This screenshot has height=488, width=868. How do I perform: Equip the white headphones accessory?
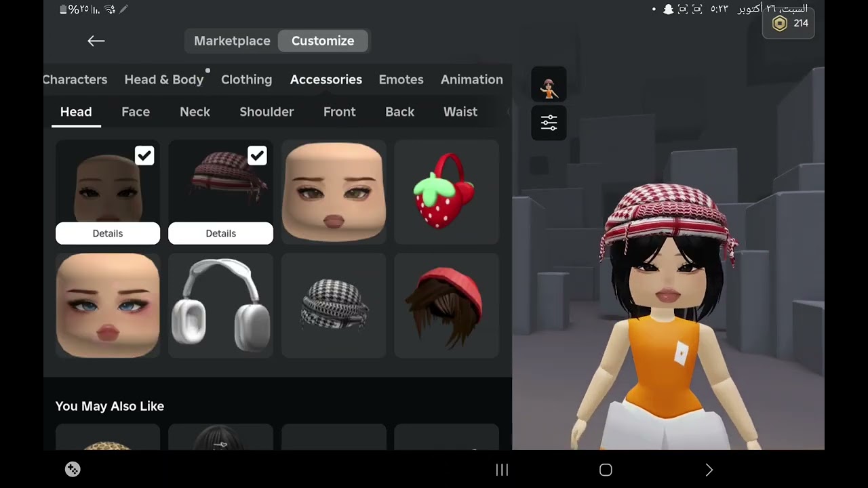(220, 305)
